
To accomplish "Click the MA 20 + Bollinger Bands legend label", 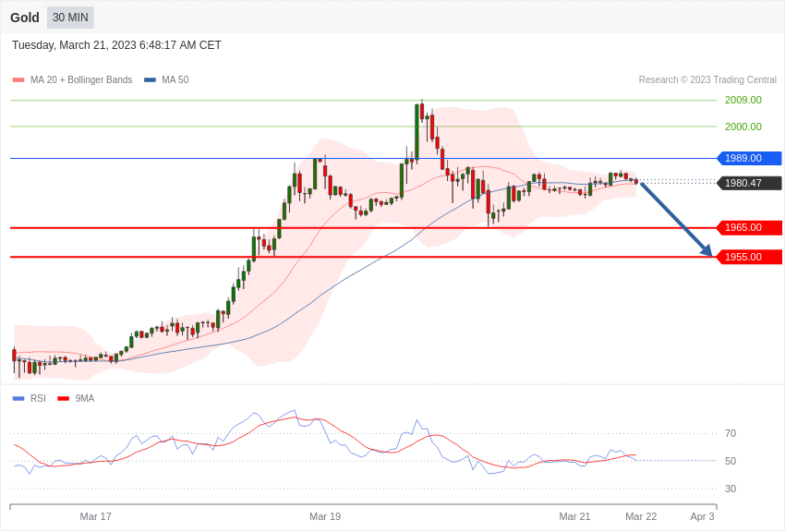I will (81, 80).
